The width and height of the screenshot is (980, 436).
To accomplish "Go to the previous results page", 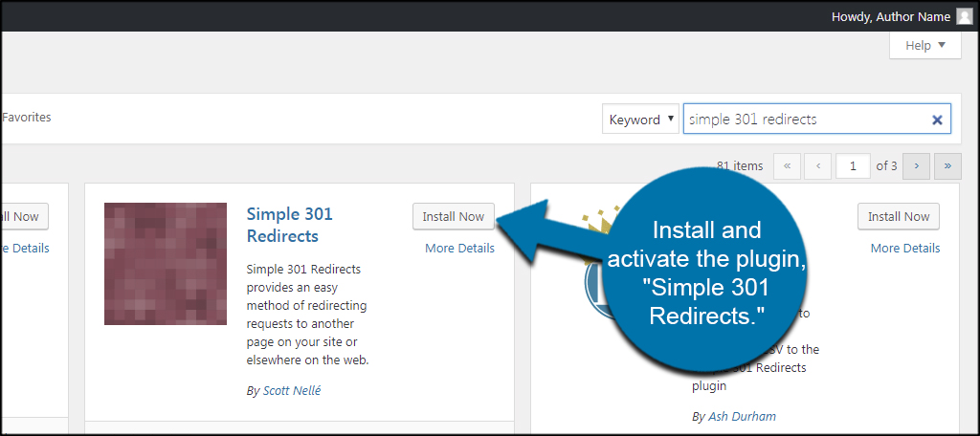I will [818, 166].
